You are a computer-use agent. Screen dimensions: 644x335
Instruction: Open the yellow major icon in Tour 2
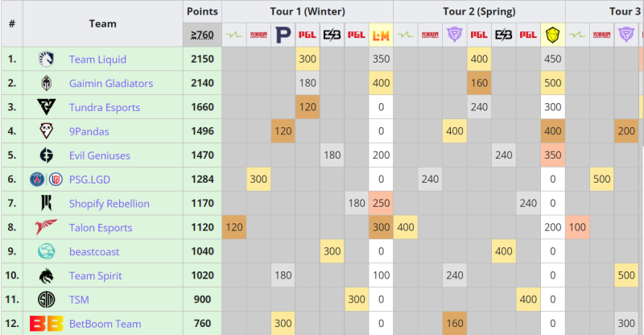[x=552, y=35]
